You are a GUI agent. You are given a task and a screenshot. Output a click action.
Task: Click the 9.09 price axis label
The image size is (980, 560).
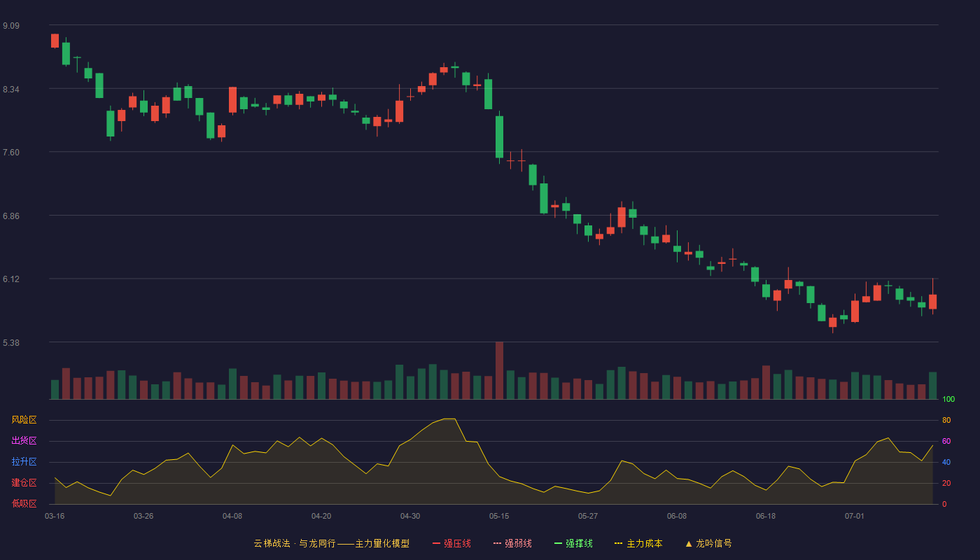(x=11, y=26)
